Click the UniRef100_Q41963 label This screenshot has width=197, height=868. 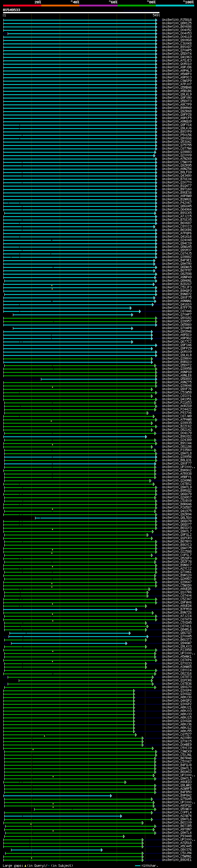pyautogui.click(x=177, y=57)
